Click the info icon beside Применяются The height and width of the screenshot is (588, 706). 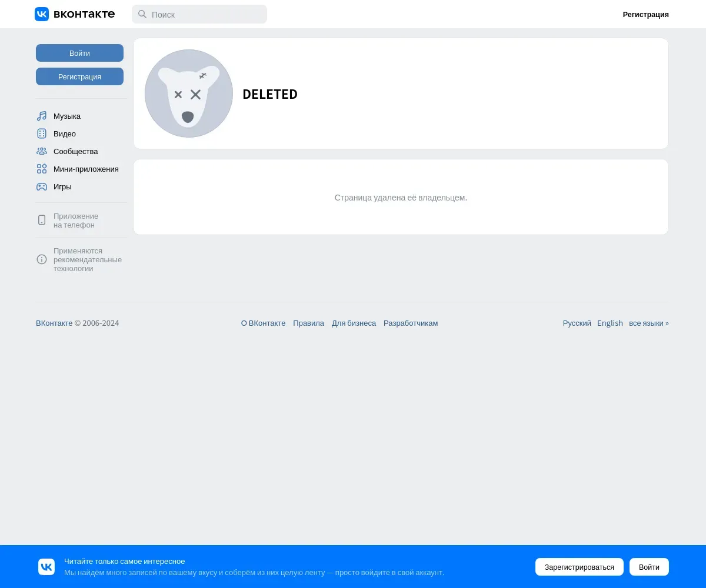click(42, 259)
